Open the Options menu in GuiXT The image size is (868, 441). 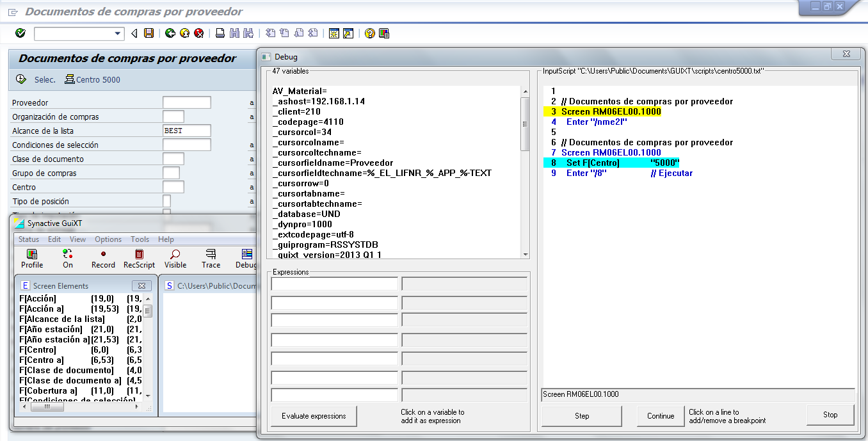click(x=108, y=239)
